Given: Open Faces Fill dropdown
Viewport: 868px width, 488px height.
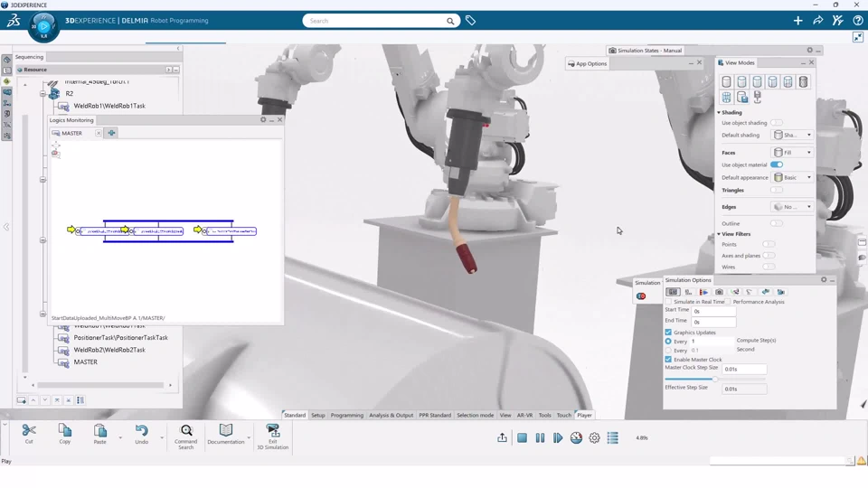Looking at the screenshot, I should (x=792, y=152).
